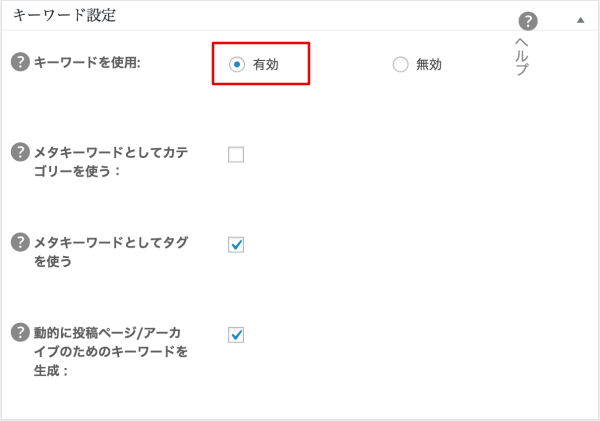Open help icon for 動的に投稿ページ keyword generation
The width and height of the screenshot is (600, 421).
20,332
